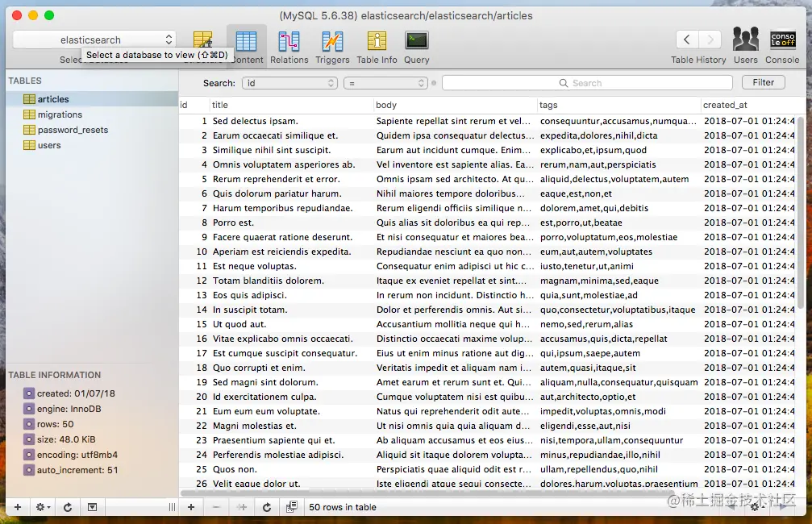Select the articles table in sidebar
812x524 pixels.
point(92,99)
